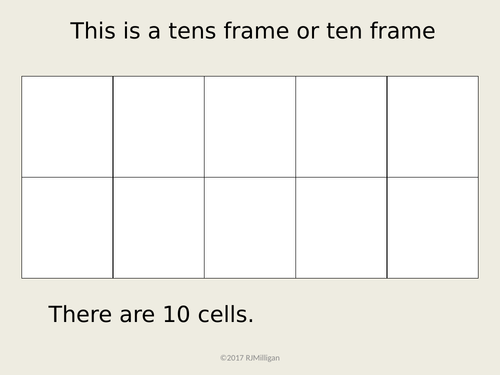
Task: Click the words 'or ten frame' in the title
Action: (x=366, y=31)
